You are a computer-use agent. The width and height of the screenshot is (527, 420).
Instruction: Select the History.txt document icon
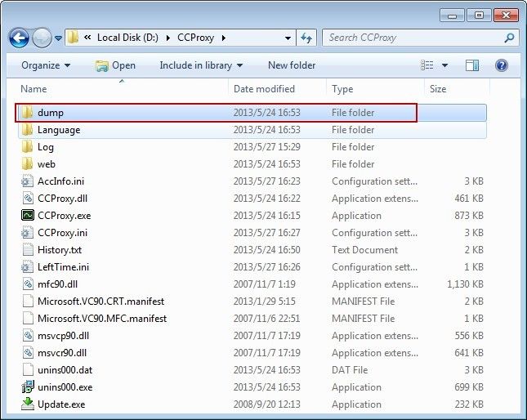click(28, 250)
